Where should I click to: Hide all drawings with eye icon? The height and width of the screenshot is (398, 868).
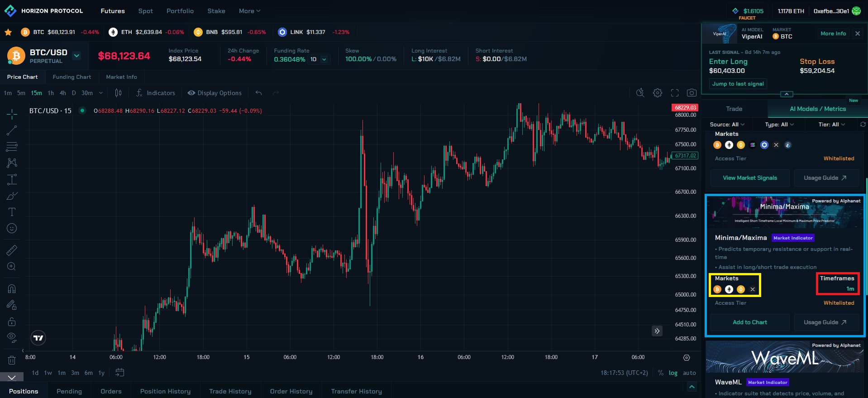point(12,338)
